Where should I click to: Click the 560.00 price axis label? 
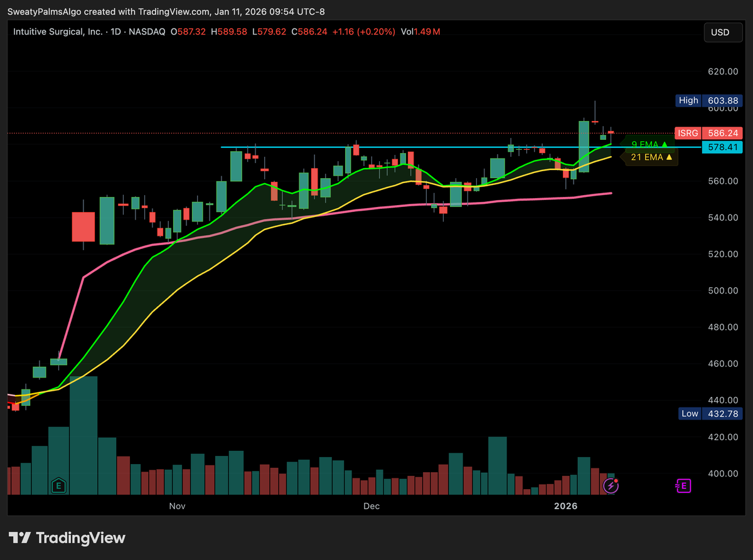click(722, 181)
